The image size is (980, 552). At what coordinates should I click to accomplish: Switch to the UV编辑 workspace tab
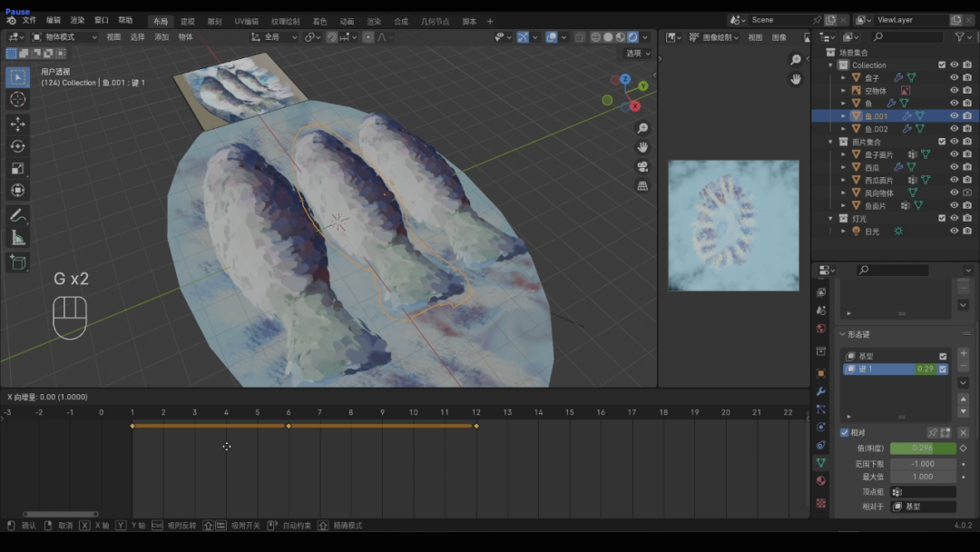(246, 21)
